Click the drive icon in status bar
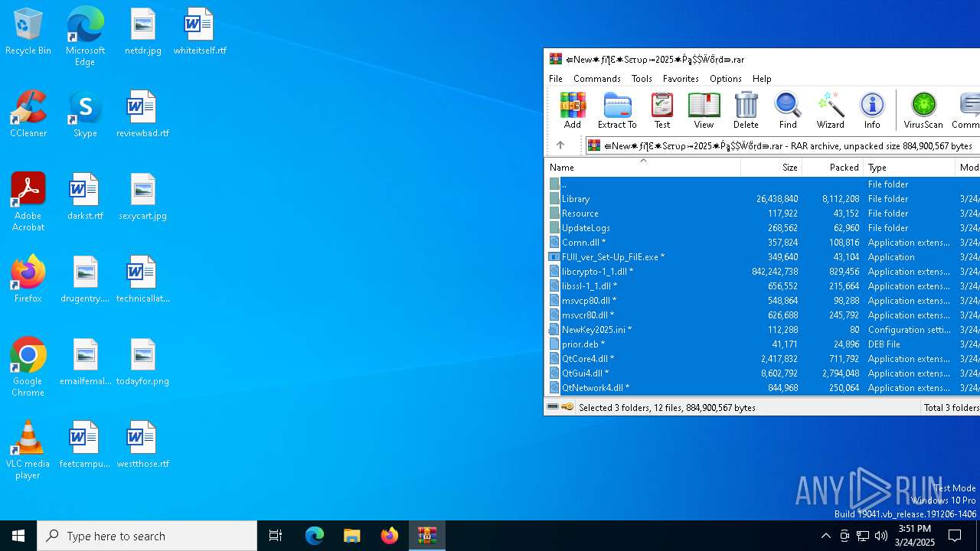 553,407
